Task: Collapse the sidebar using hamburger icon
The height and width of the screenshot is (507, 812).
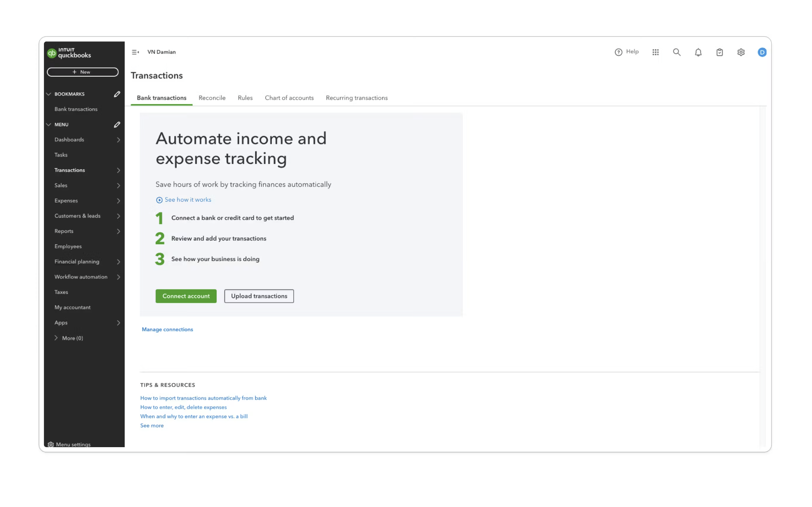Action: (135, 52)
